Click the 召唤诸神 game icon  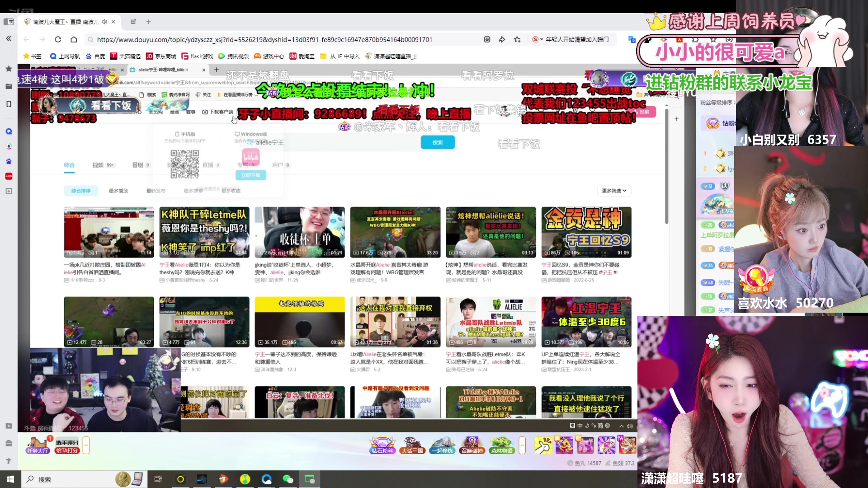pos(472,445)
